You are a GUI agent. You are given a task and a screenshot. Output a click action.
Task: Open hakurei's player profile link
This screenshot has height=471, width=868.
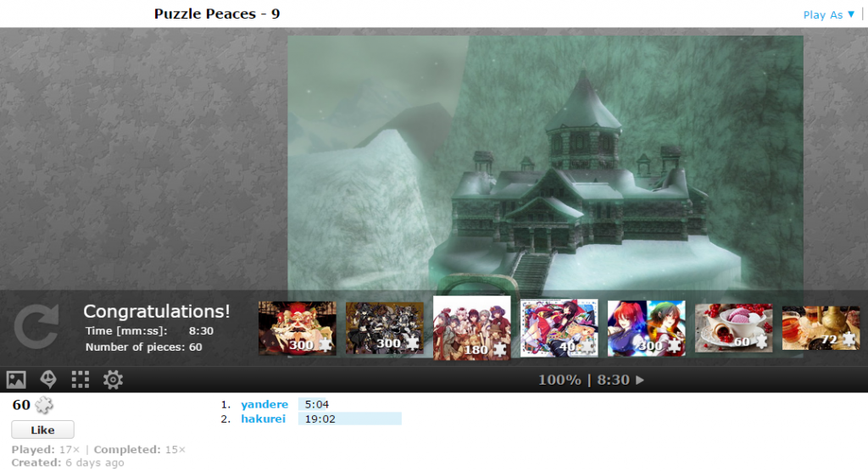(263, 419)
